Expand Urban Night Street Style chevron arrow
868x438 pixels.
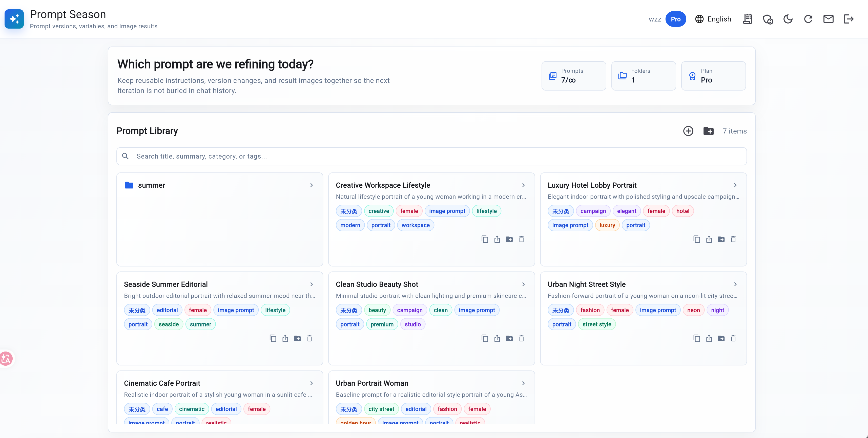(736, 284)
